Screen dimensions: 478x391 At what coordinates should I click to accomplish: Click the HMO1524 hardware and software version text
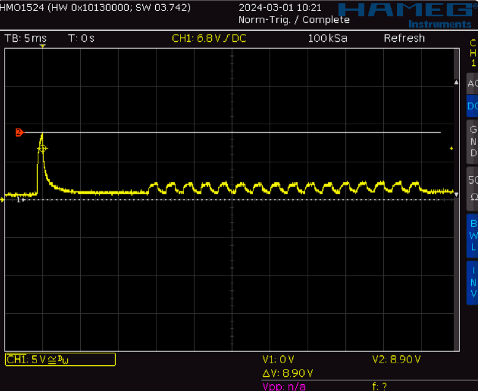pos(95,7)
